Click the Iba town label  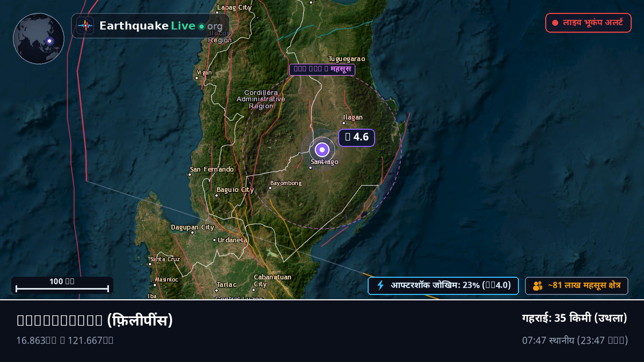coord(152,296)
